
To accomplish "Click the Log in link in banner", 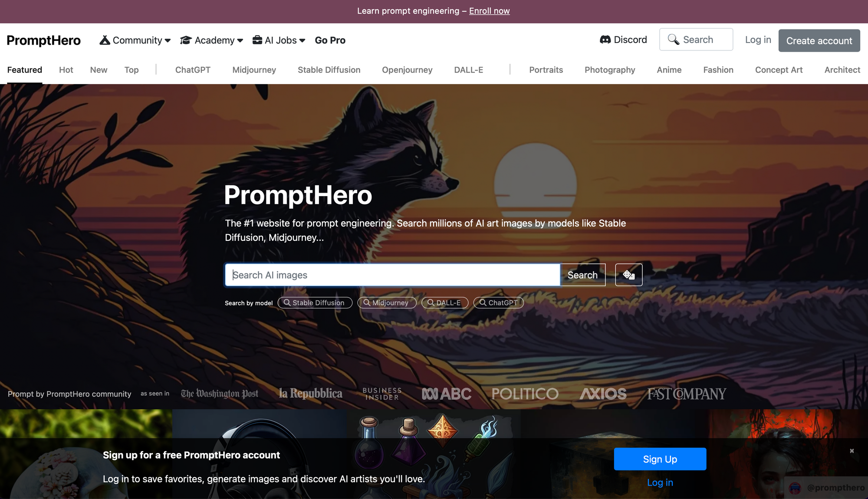I will [x=758, y=40].
